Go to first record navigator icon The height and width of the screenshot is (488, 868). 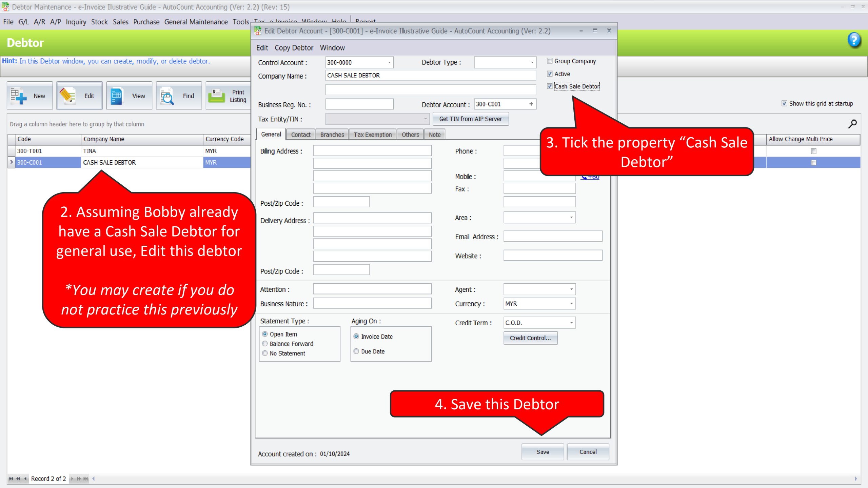click(x=11, y=479)
